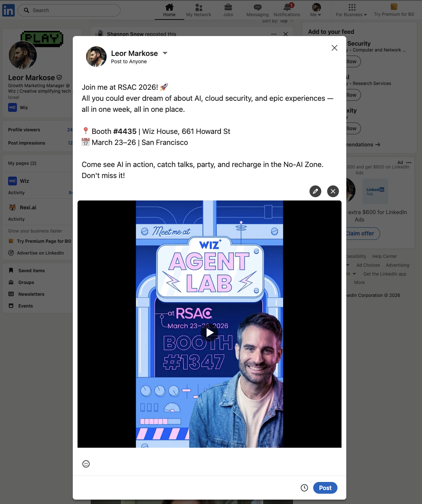Image resolution: width=422 pixels, height=504 pixels.
Task: Open the emoji picker smiley icon
Action: [x=86, y=464]
